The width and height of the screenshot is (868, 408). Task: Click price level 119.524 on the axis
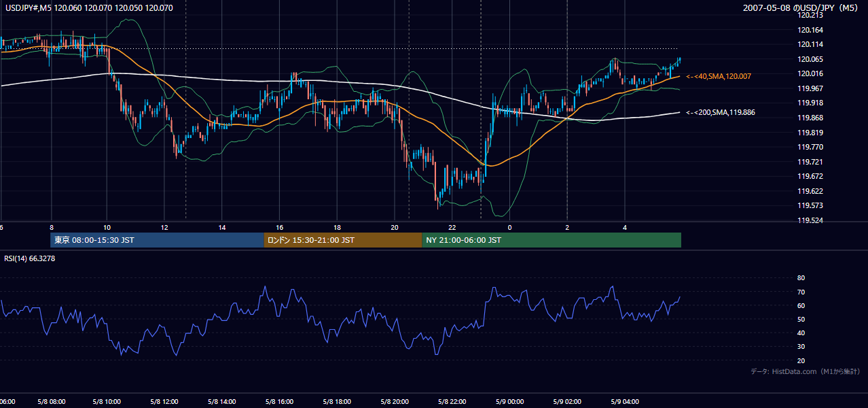point(810,220)
